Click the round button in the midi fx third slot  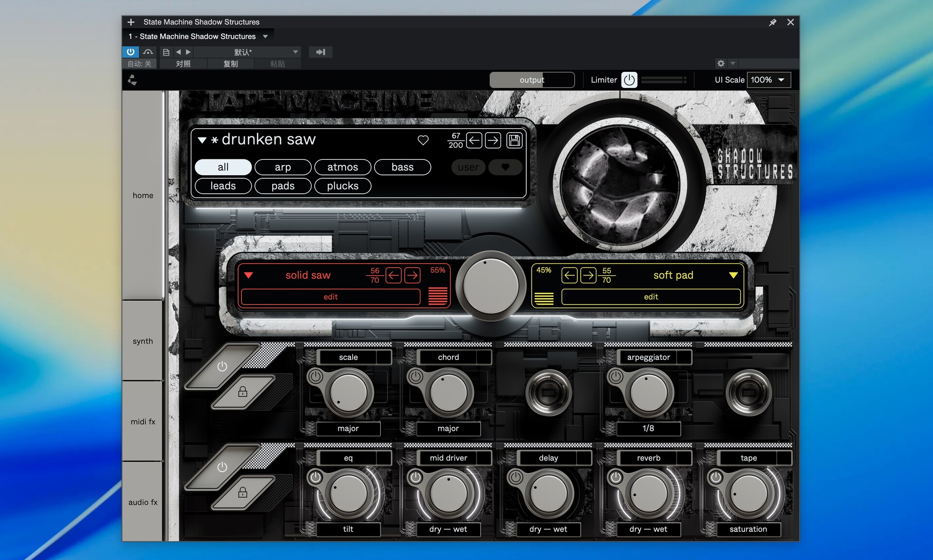pyautogui.click(x=549, y=392)
